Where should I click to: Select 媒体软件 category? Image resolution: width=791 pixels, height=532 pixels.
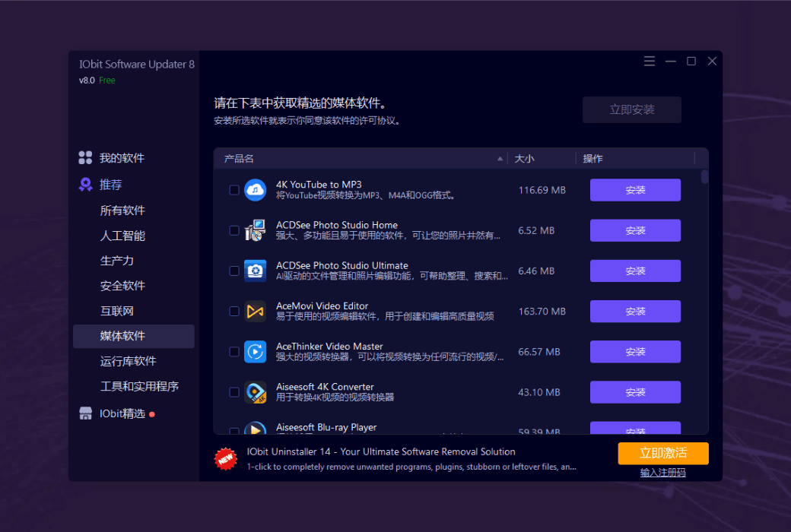(x=134, y=337)
